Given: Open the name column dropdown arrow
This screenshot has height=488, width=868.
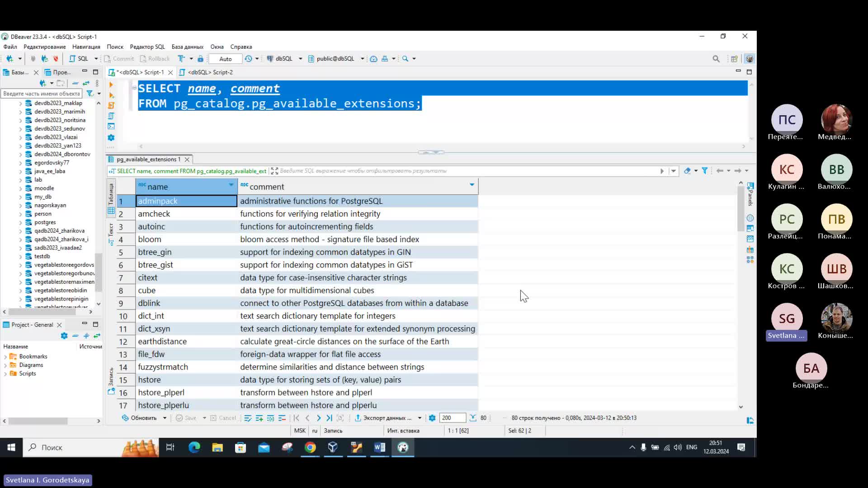Looking at the screenshot, I should (231, 185).
